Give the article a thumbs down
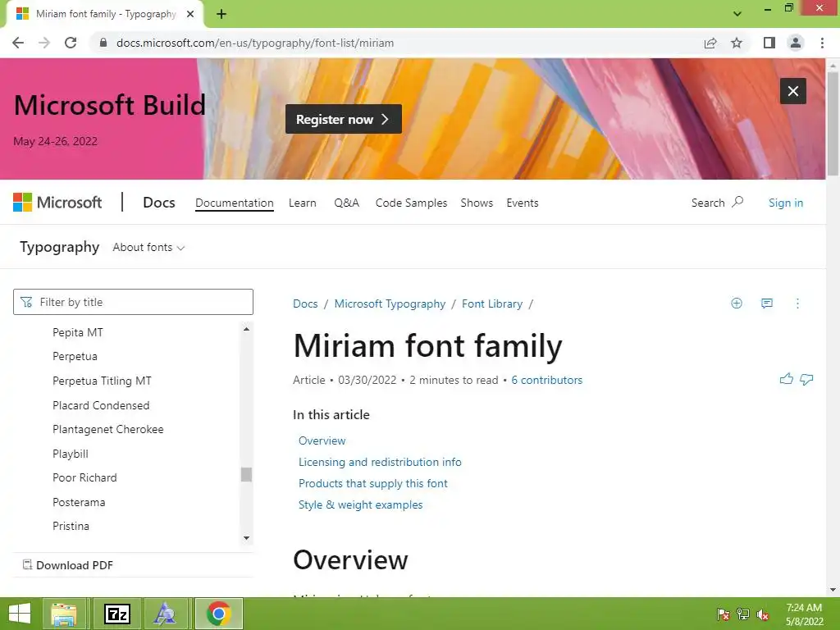This screenshot has height=630, width=840. [806, 379]
